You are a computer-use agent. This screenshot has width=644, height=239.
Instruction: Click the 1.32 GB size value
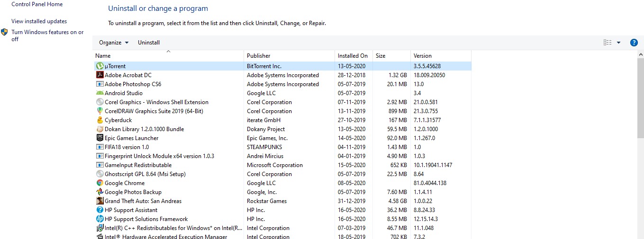[398, 75]
